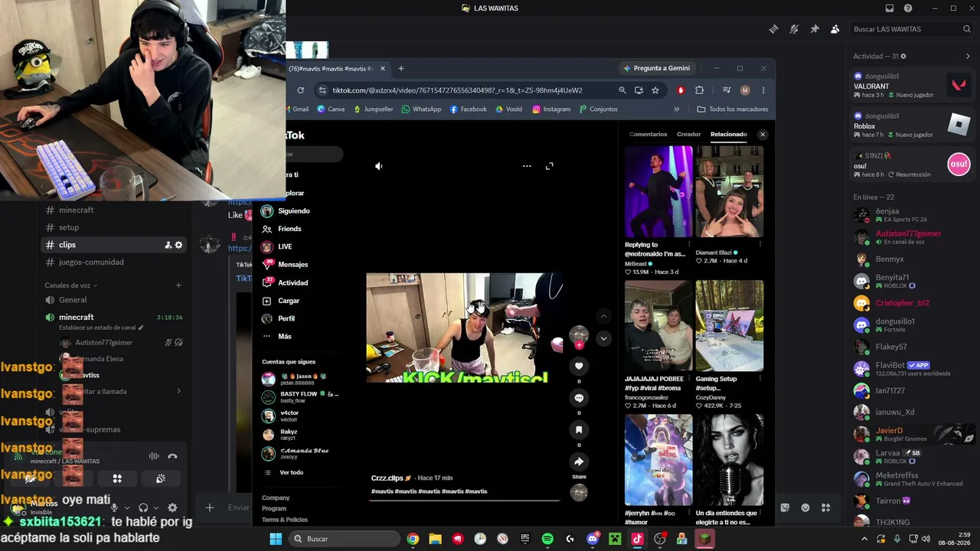The width and height of the screenshot is (980, 551).
Task: Show more Chrome bookmarks chevron
Action: pyautogui.click(x=676, y=109)
